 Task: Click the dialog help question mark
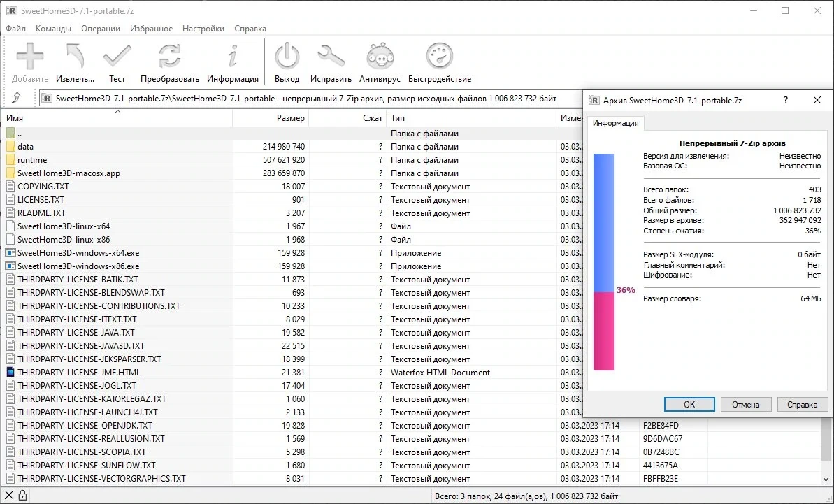point(786,100)
